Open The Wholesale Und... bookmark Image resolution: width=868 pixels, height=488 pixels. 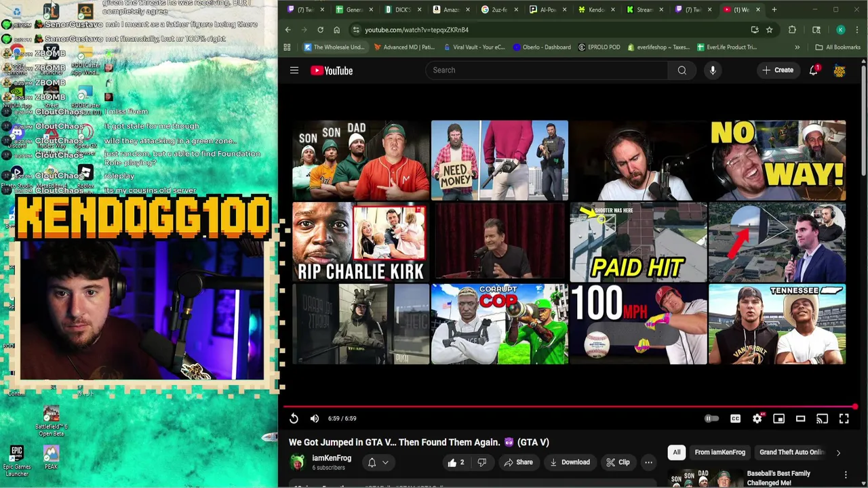(334, 47)
